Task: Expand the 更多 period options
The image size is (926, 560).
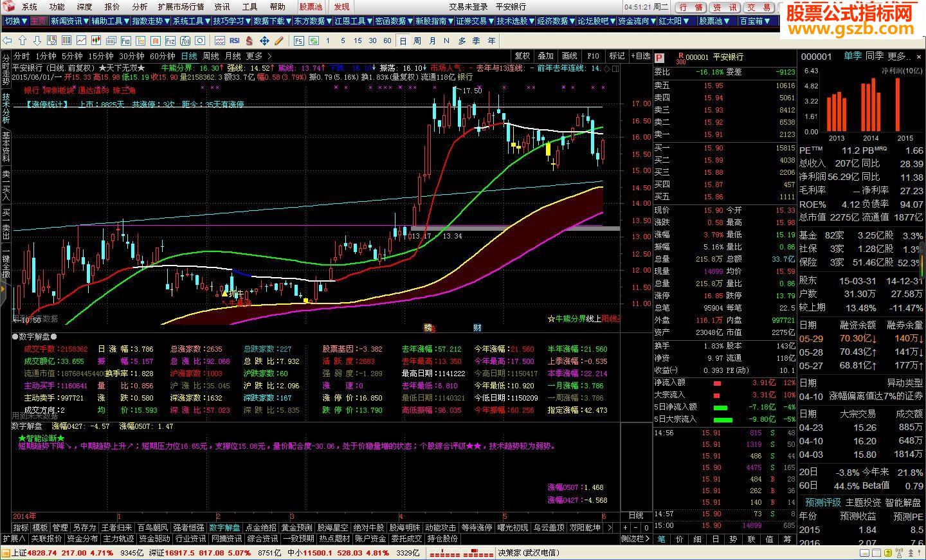Action: [x=258, y=57]
